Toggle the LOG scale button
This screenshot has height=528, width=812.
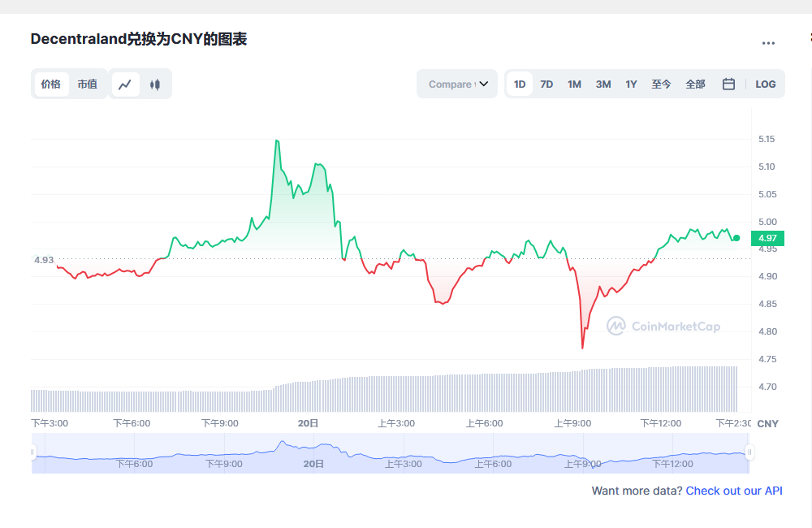(x=766, y=84)
